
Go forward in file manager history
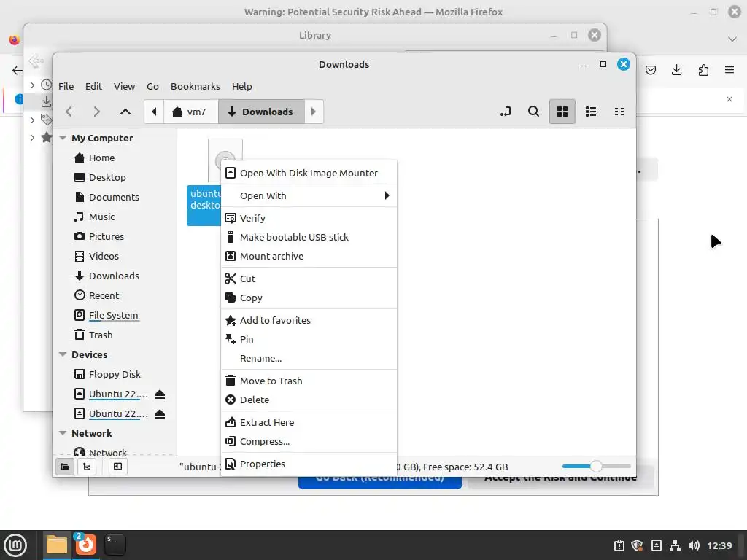97,112
